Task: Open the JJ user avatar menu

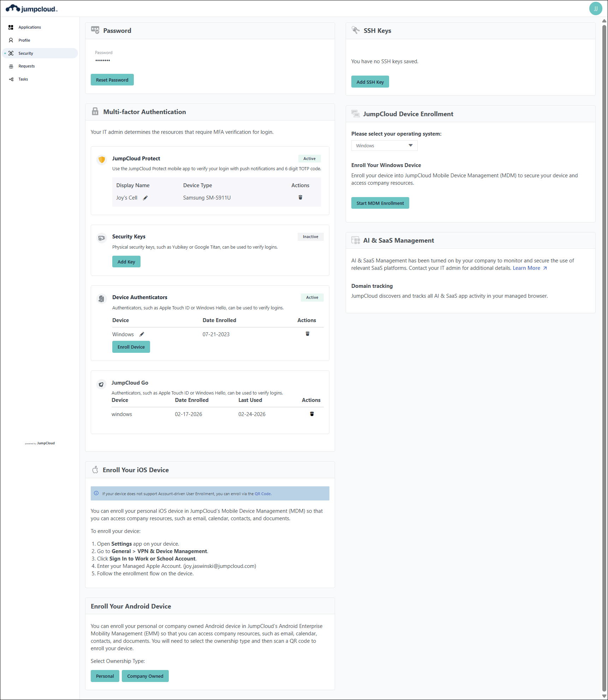Action: coord(595,8)
